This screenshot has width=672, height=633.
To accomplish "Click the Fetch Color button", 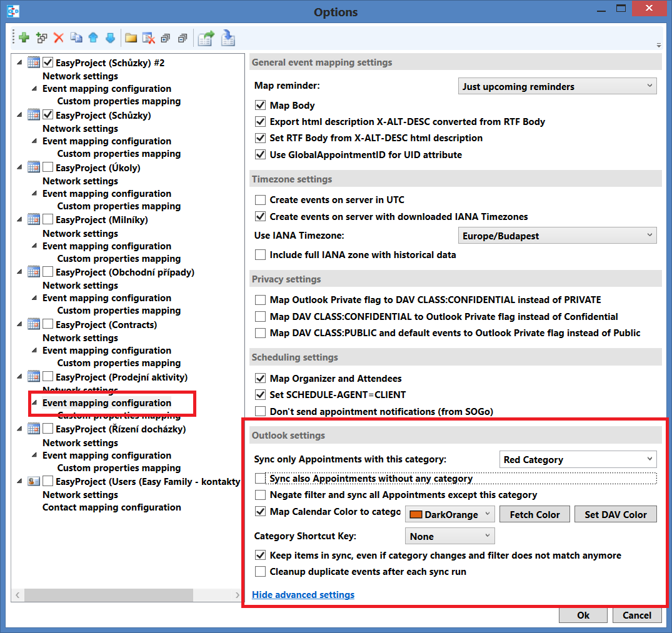I will (534, 514).
